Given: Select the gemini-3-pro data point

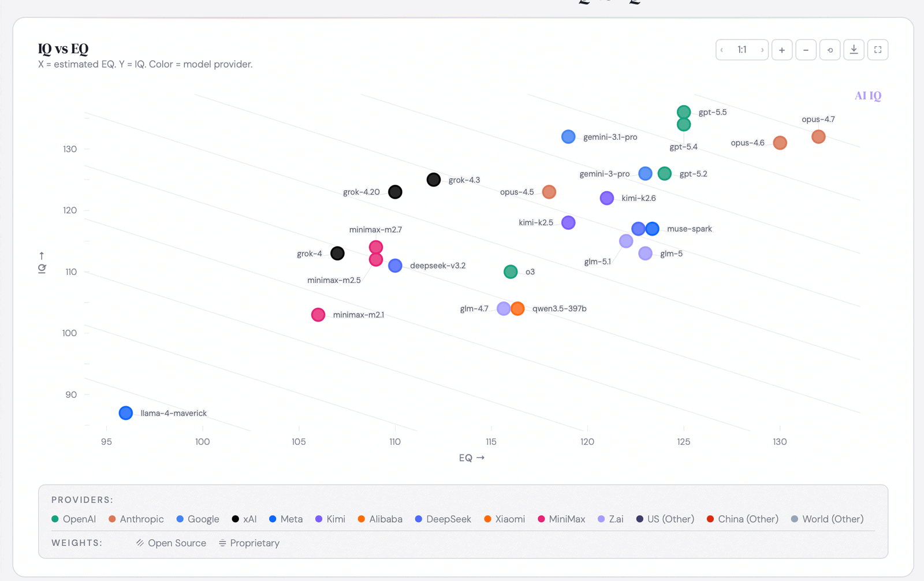Looking at the screenshot, I should (x=645, y=173).
